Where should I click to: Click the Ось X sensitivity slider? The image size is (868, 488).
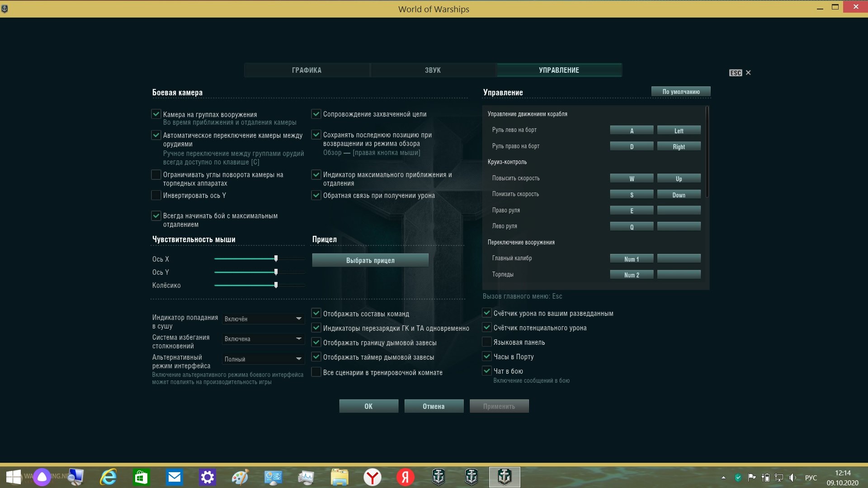tap(259, 259)
